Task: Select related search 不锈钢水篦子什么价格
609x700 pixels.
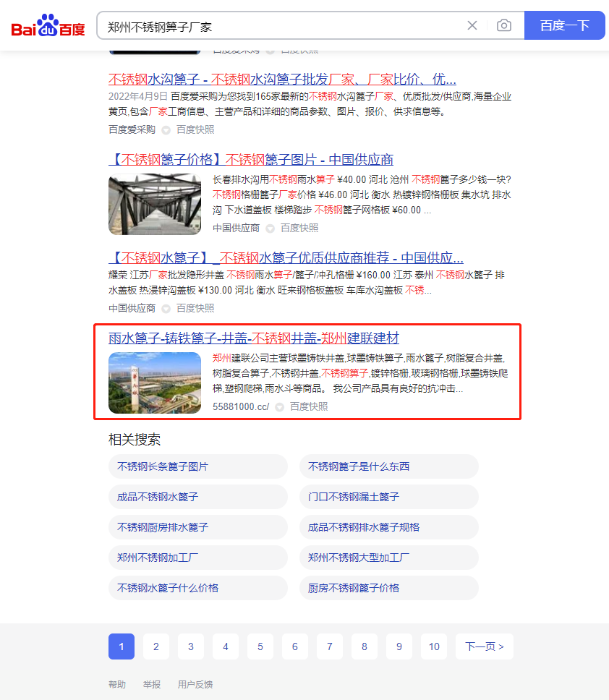Action: [x=197, y=588]
